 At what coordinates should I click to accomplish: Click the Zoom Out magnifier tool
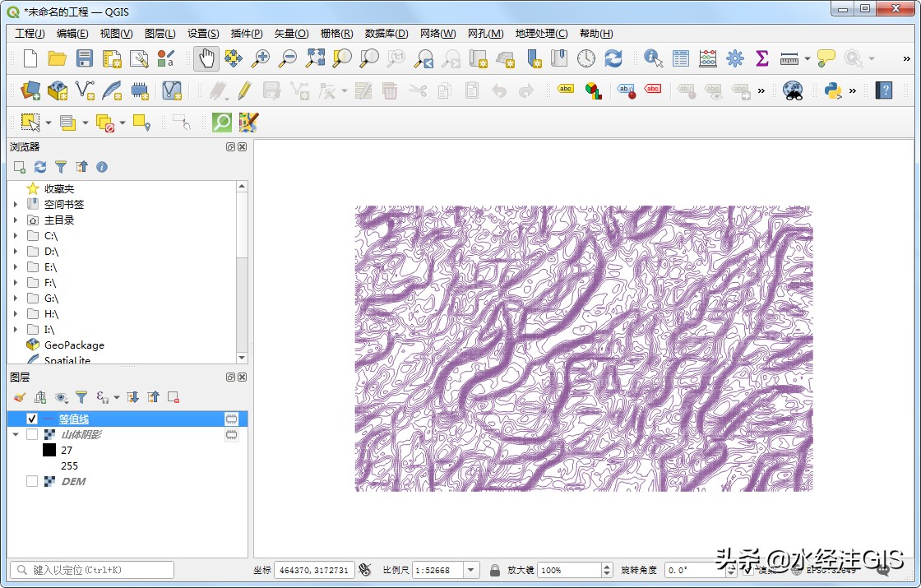point(288,58)
